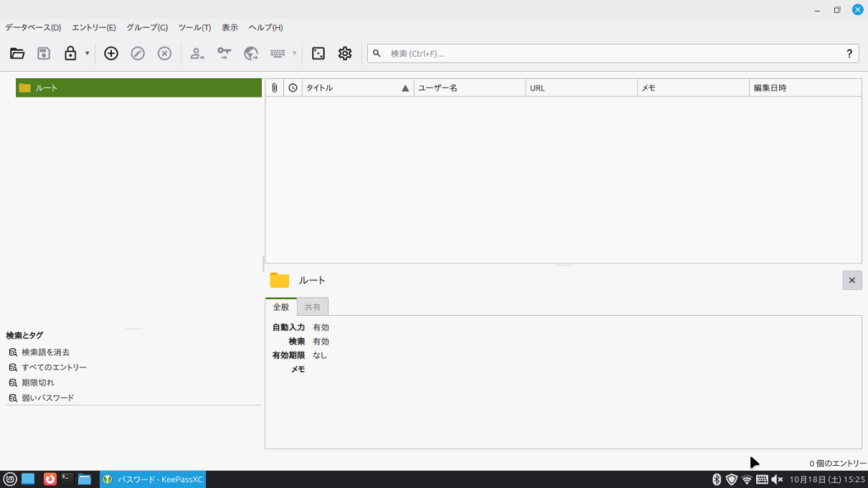
Task: Open database with the folder toolbar icon
Action: [17, 53]
